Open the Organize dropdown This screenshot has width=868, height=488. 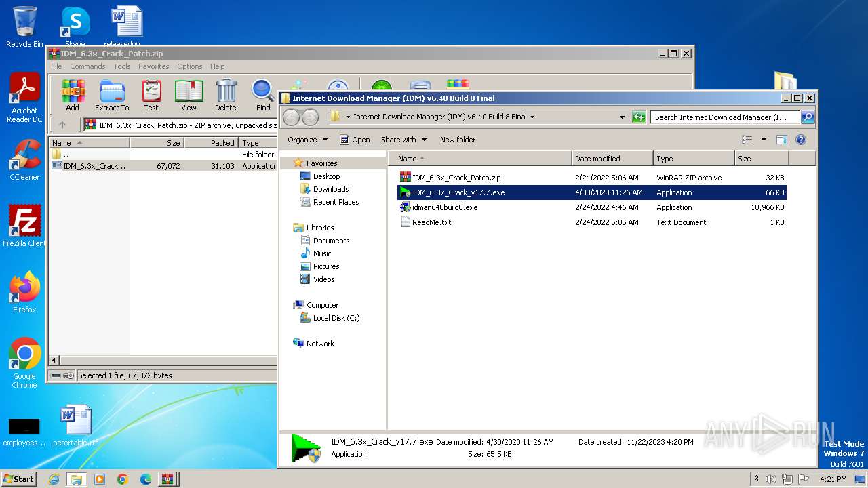pyautogui.click(x=307, y=140)
